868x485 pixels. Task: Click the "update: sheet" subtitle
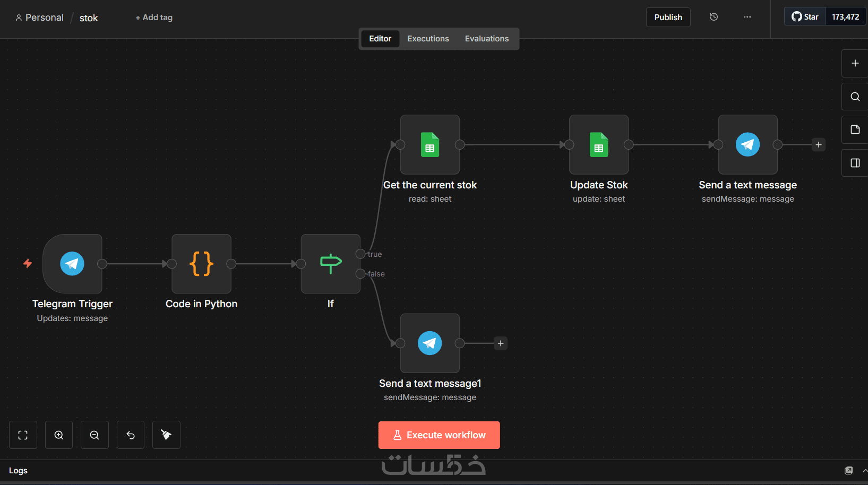pos(599,199)
